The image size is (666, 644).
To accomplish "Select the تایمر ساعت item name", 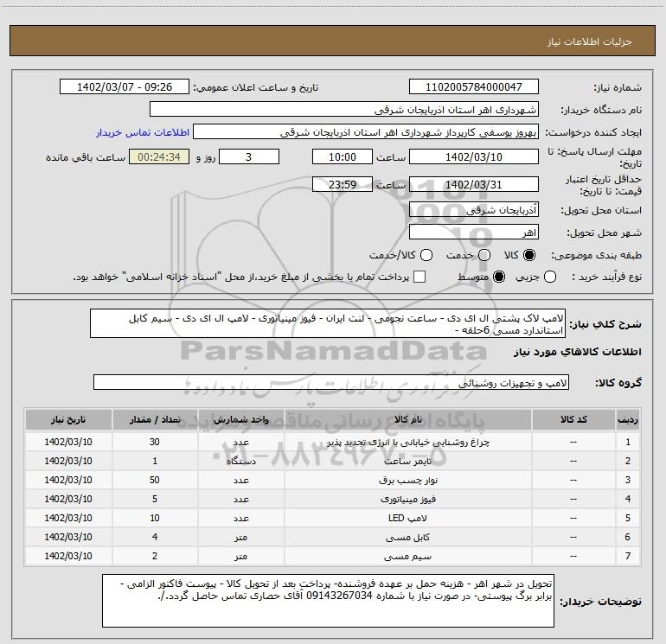I will (x=407, y=461).
